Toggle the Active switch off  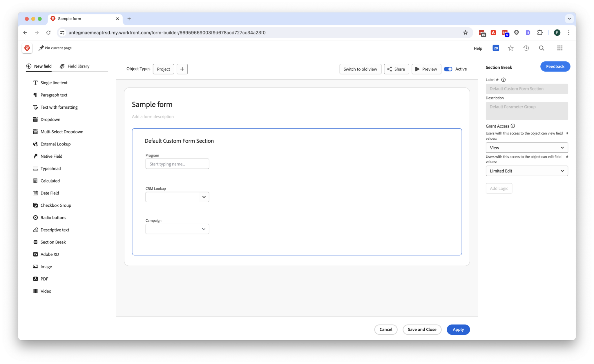(448, 69)
